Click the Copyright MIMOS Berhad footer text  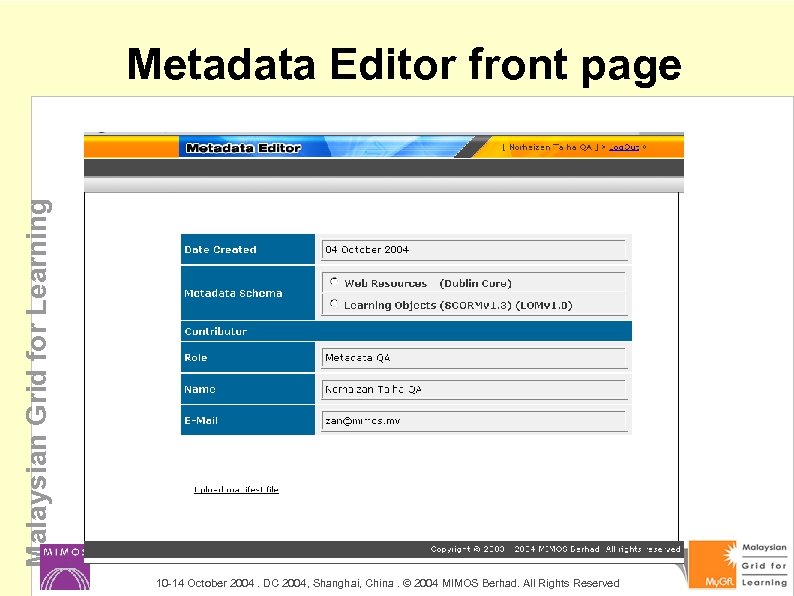[555, 549]
